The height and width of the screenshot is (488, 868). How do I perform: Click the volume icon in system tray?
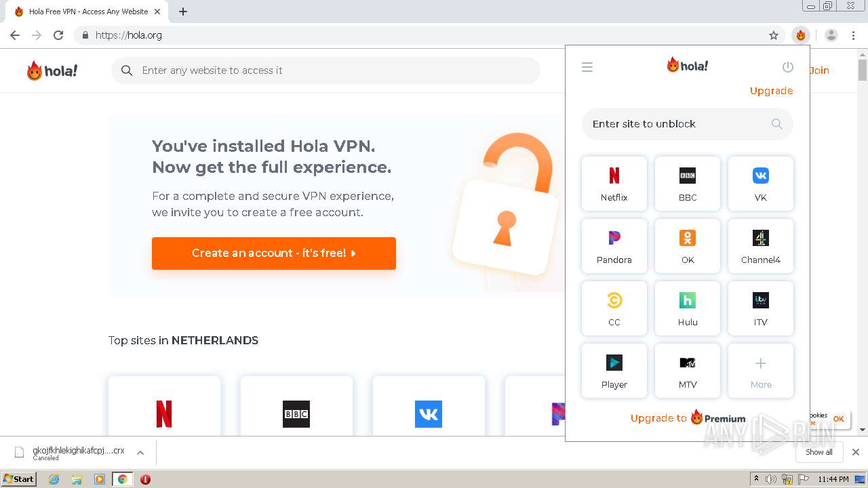(771, 479)
